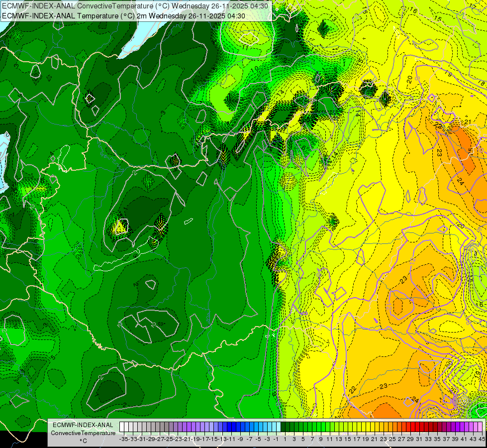This screenshot has height=448, width=487.
Task: Click the orange 25 legend swatch
Action: point(390,427)
